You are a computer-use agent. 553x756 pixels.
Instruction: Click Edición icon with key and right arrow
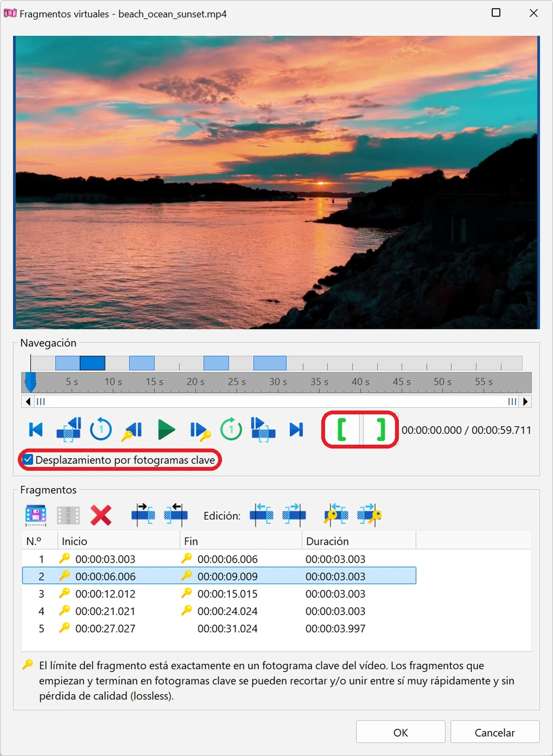coord(369,514)
